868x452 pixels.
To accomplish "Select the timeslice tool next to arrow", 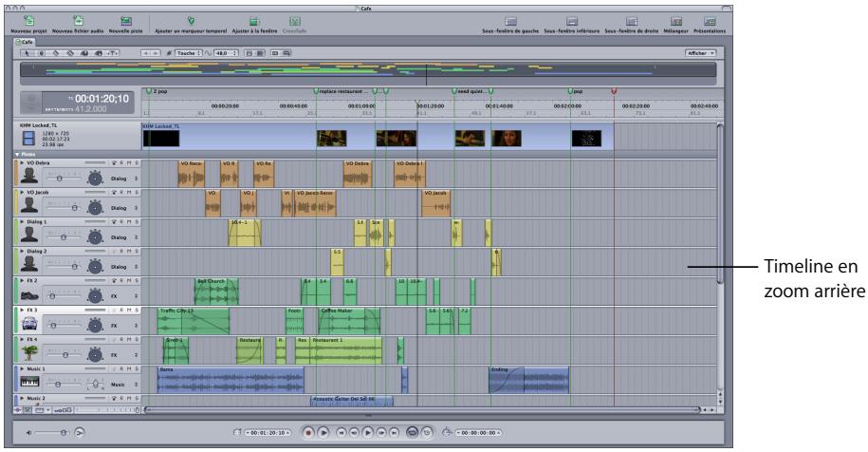I will [x=41, y=53].
